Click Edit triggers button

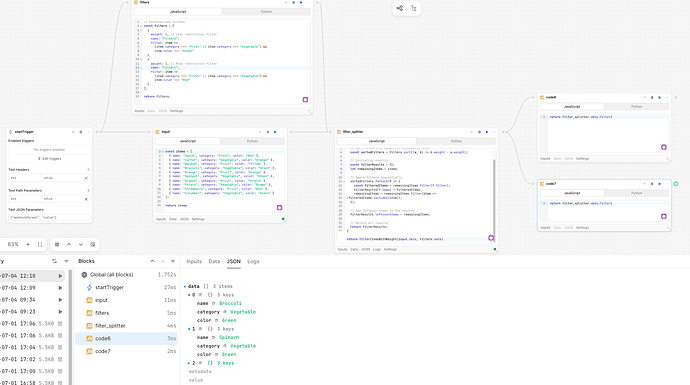pos(49,158)
